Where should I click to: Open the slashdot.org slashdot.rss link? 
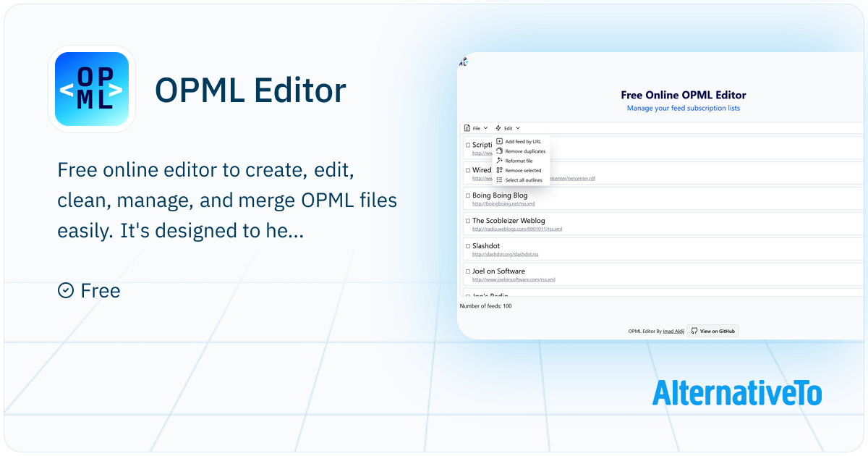coord(506,255)
